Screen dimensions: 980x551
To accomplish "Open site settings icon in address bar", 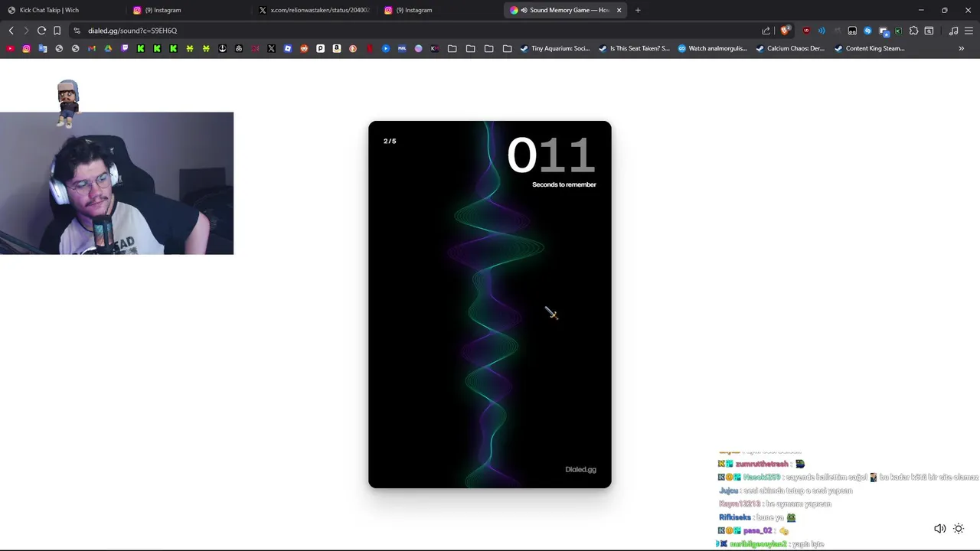I will click(x=77, y=31).
